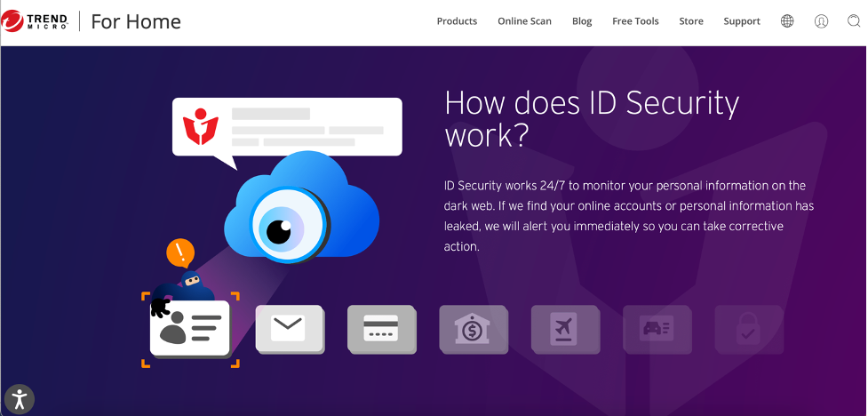
Task: Select the credit card icon
Action: [x=381, y=329]
